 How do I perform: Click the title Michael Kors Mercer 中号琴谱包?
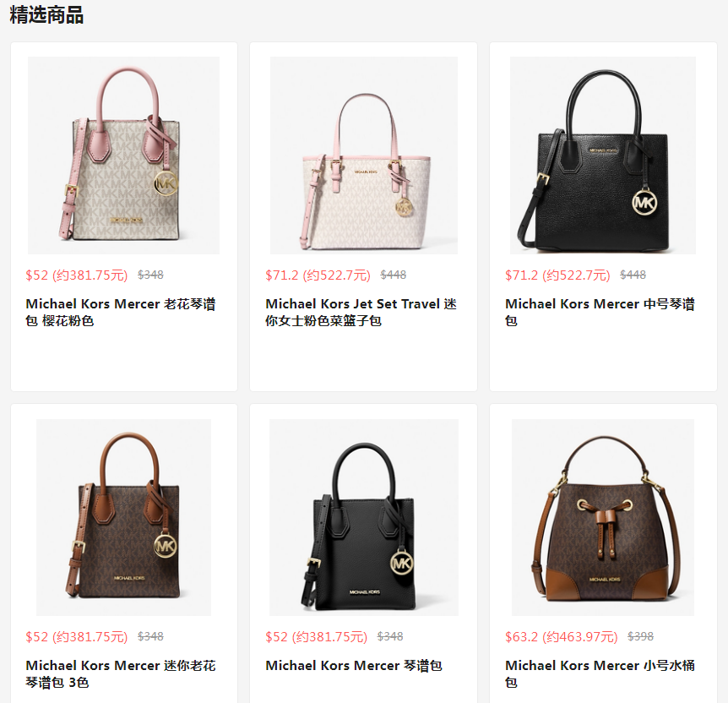pos(600,313)
